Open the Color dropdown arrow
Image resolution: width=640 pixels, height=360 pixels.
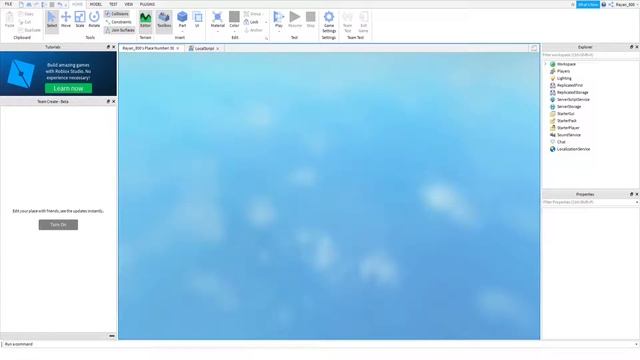(x=234, y=32)
